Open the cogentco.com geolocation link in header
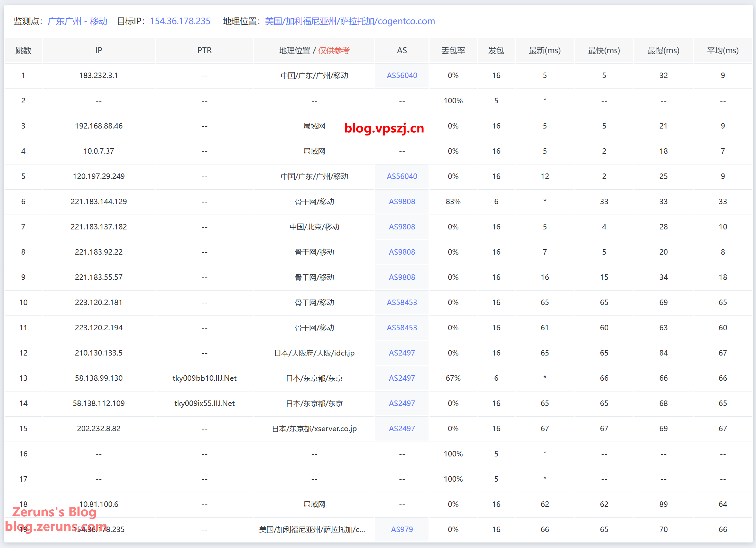The image size is (756, 548). tap(350, 21)
